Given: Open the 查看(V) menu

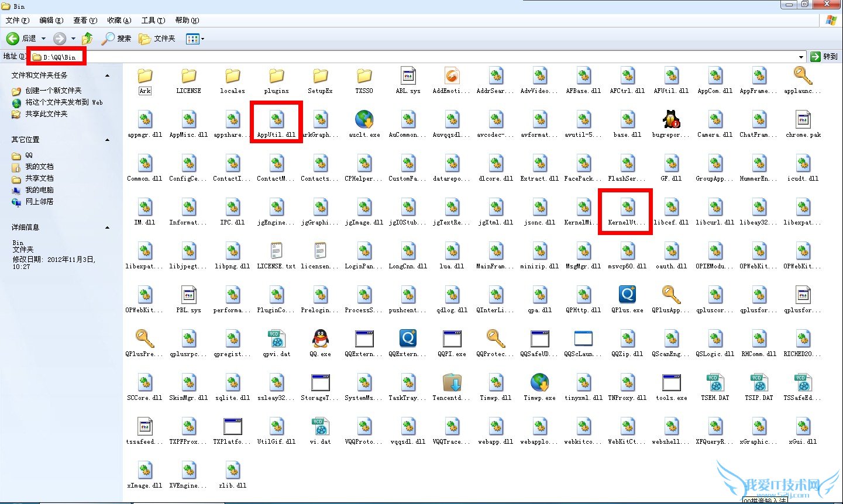Looking at the screenshot, I should [85, 20].
